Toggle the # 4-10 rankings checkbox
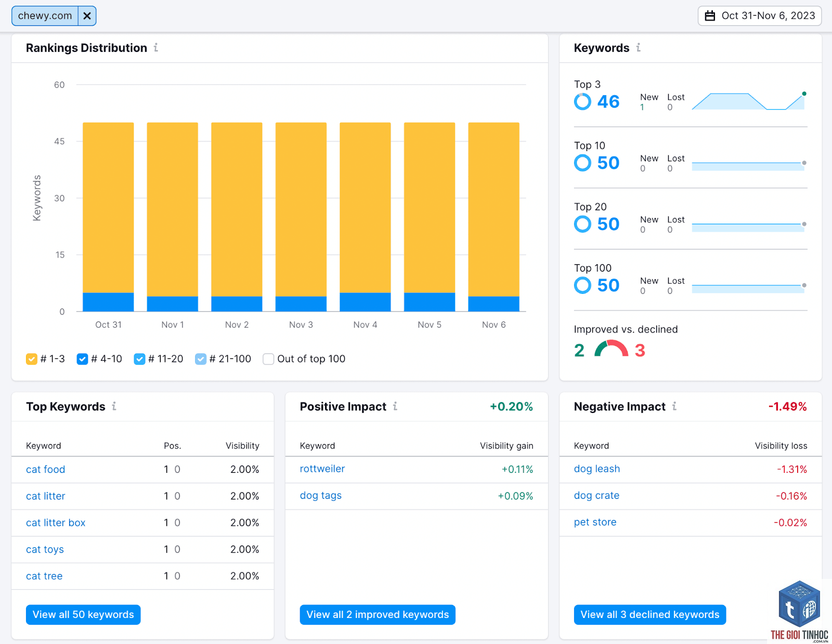The image size is (832, 644). 82,359
